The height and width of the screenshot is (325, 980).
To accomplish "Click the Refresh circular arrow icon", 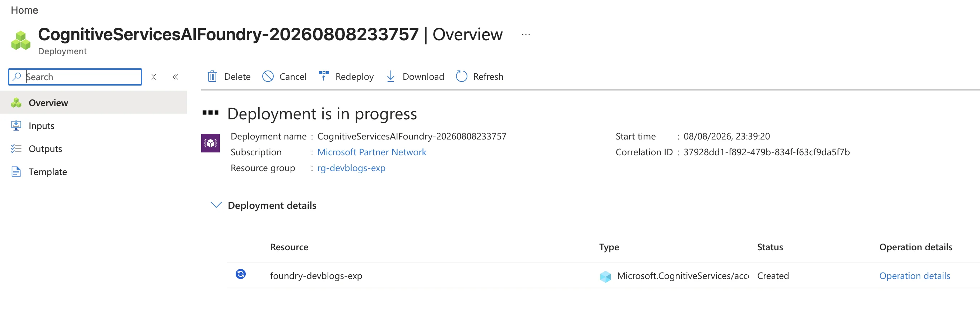I will (462, 77).
